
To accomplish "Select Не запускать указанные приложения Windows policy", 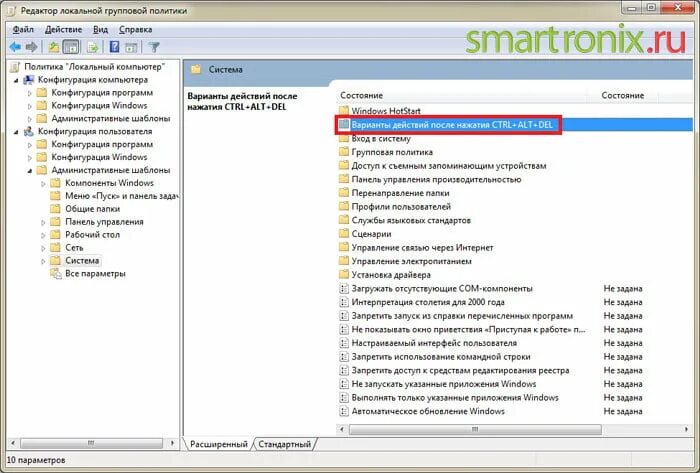I will pyautogui.click(x=444, y=384).
